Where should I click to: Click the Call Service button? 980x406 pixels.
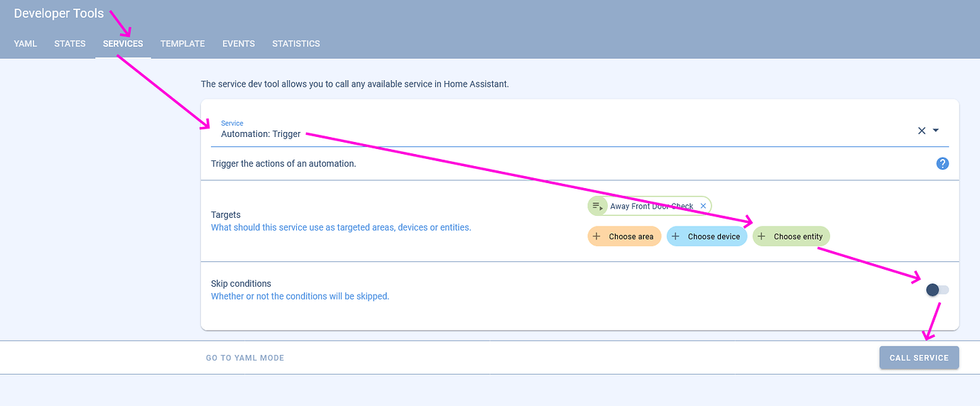pos(919,358)
